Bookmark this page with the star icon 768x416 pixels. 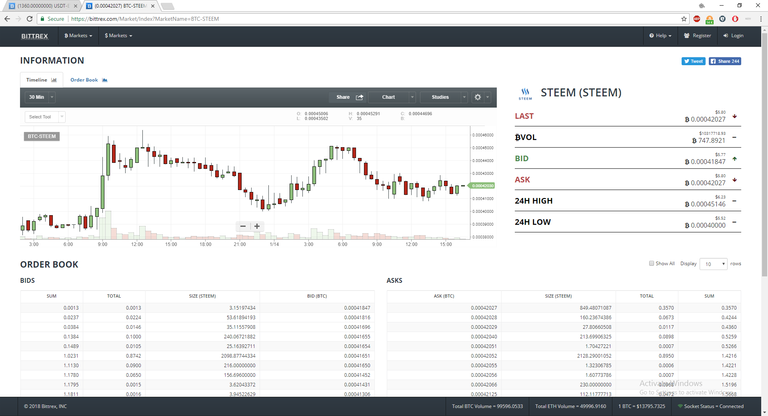[684, 19]
